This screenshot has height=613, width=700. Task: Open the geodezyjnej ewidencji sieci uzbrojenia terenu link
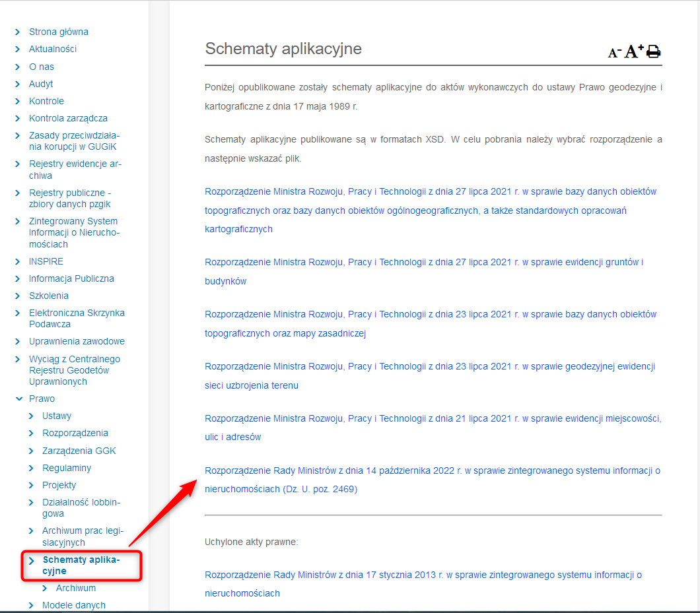430,367
